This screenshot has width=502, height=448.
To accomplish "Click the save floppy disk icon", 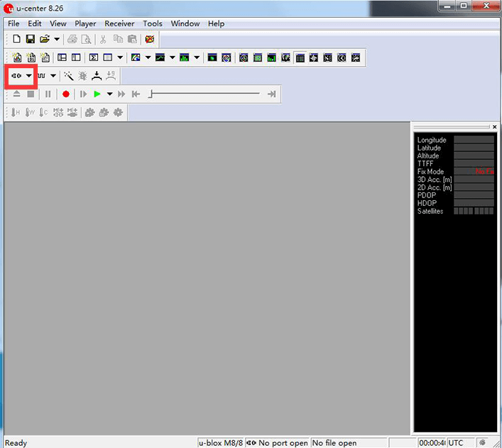I will click(31, 39).
